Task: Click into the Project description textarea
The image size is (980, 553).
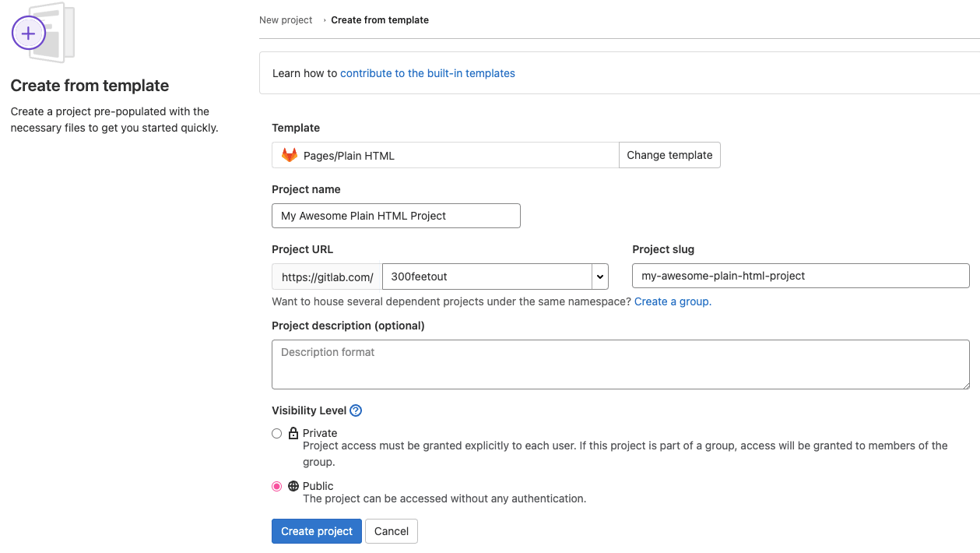Action: point(620,365)
